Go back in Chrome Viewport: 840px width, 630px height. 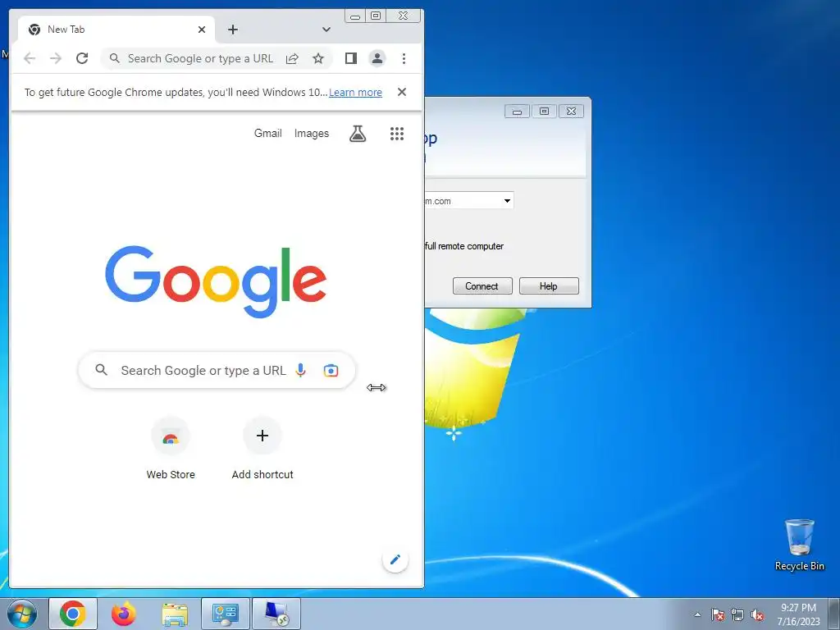[30, 58]
